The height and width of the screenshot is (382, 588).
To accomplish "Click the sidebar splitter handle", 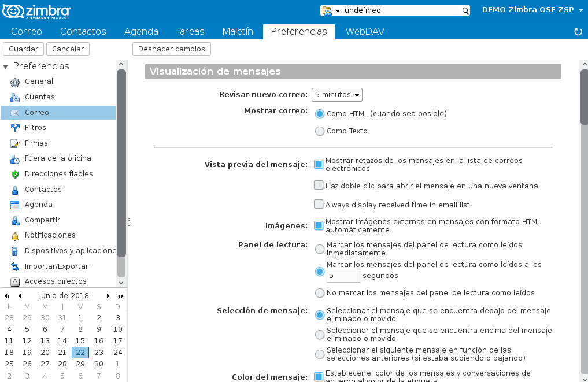I will (x=129, y=222).
